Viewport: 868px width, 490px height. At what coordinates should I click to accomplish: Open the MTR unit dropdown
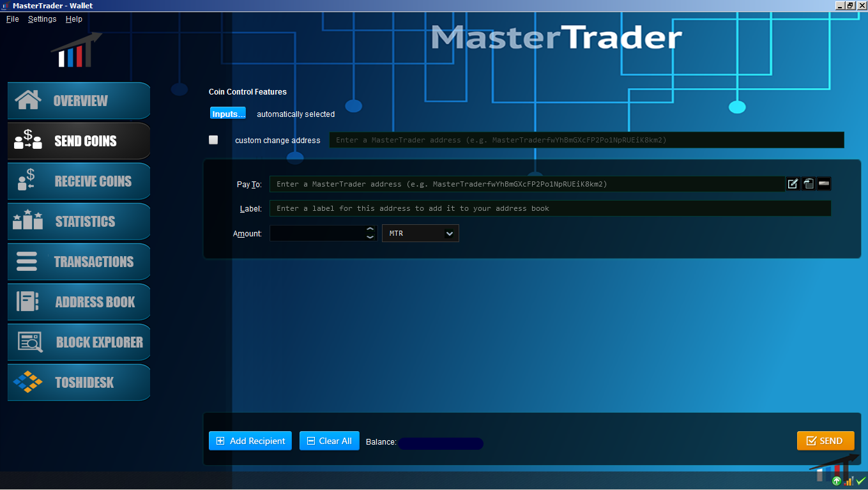coord(420,233)
